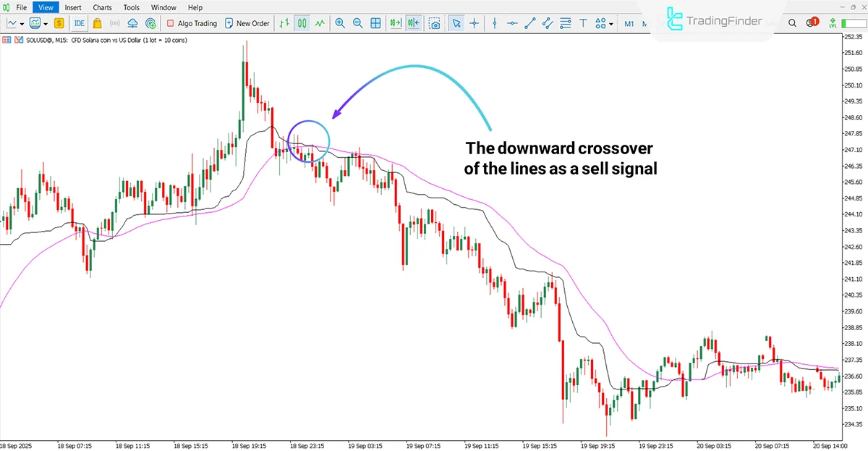Open the graphical objects shapes dropdown
The image size is (868, 451).
click(x=610, y=23)
